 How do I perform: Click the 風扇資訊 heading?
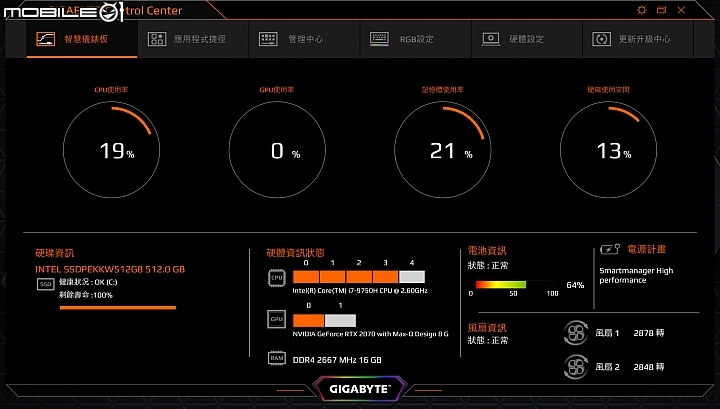pyautogui.click(x=487, y=328)
